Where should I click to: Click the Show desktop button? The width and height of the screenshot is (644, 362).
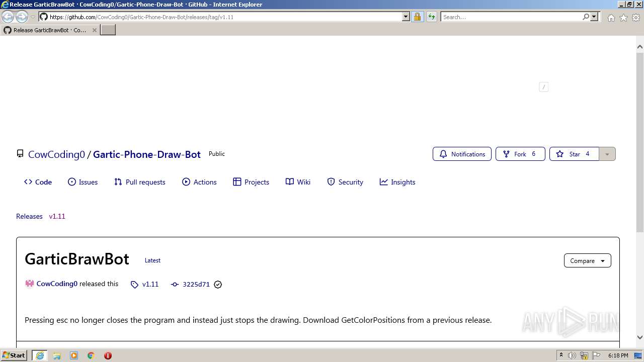point(638,355)
